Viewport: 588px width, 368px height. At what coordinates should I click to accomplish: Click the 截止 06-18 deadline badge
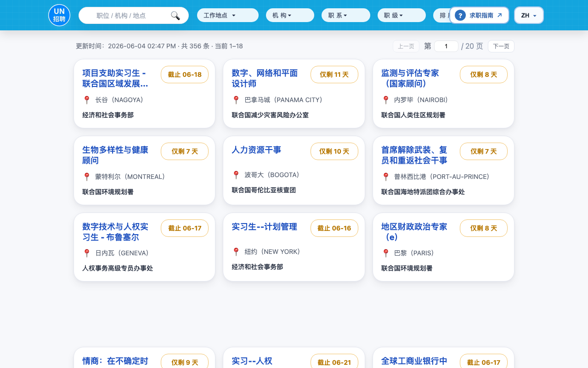(185, 75)
